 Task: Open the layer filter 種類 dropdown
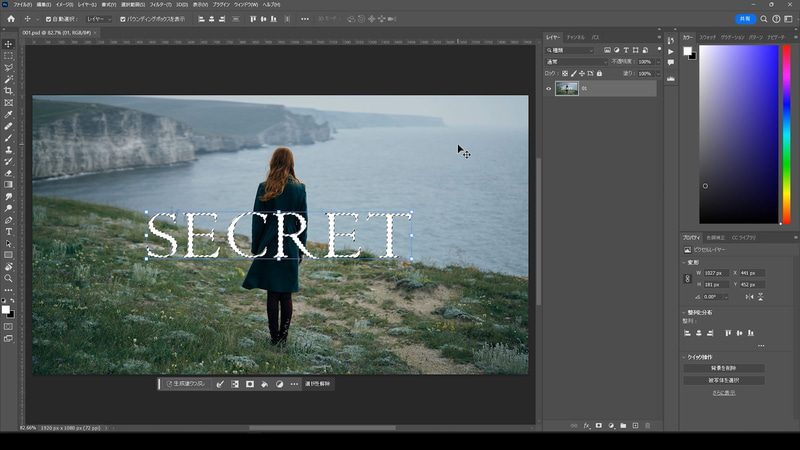click(570, 50)
